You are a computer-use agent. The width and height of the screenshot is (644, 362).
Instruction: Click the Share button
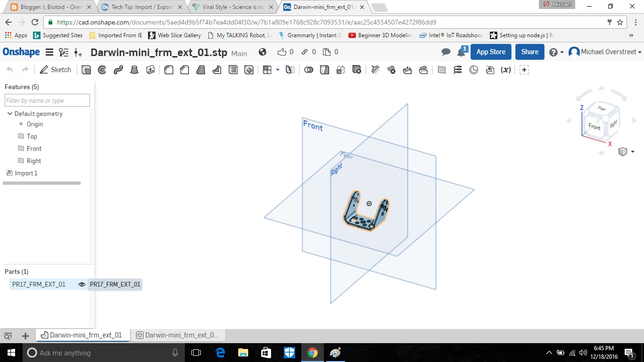click(529, 52)
